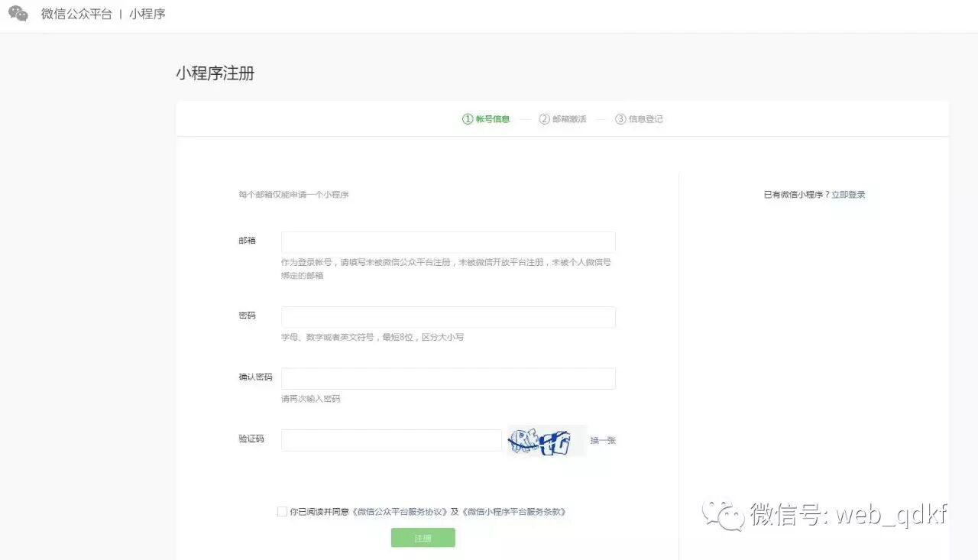Open 《微信小程序平台服务条款》 link
Screen dimensions: 978x560
[x=513, y=512]
